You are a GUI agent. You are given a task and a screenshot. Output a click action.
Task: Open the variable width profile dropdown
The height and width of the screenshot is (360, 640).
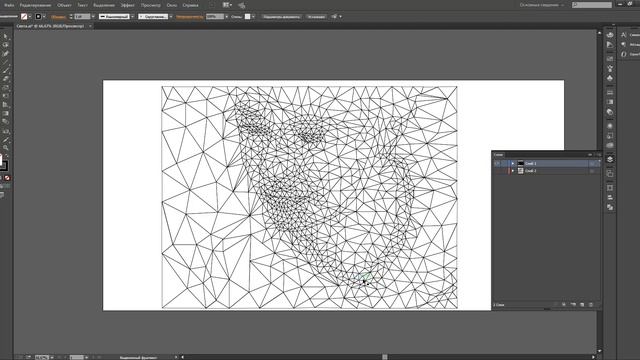coord(132,17)
